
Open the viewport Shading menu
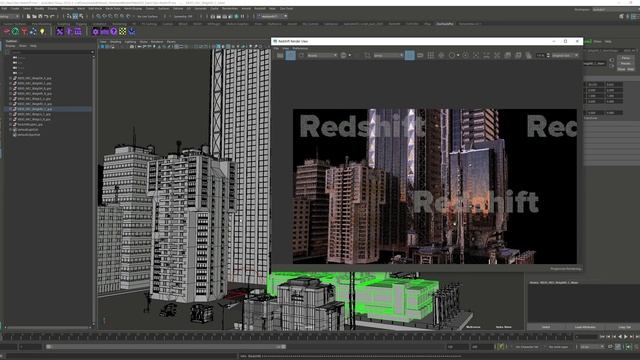tap(116, 42)
